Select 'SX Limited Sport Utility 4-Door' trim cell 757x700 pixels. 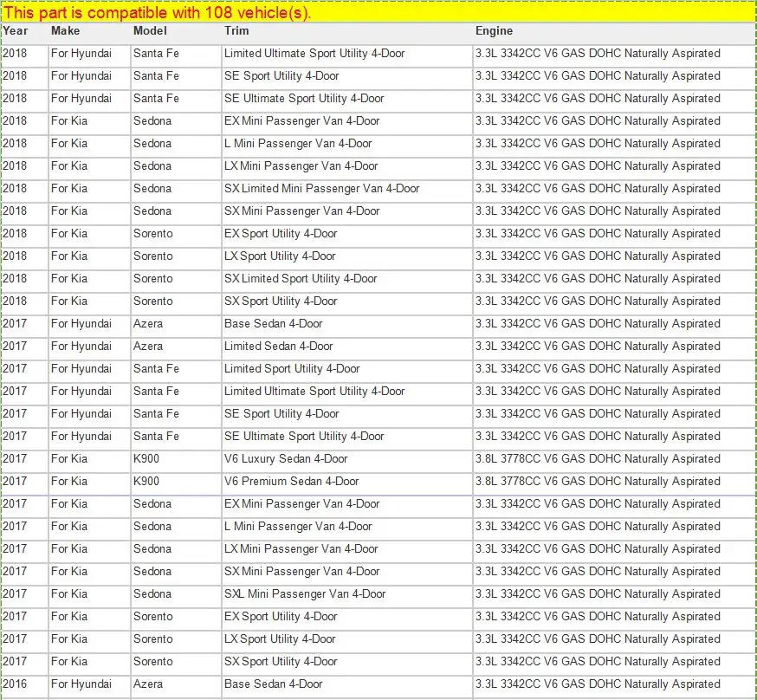point(301,279)
